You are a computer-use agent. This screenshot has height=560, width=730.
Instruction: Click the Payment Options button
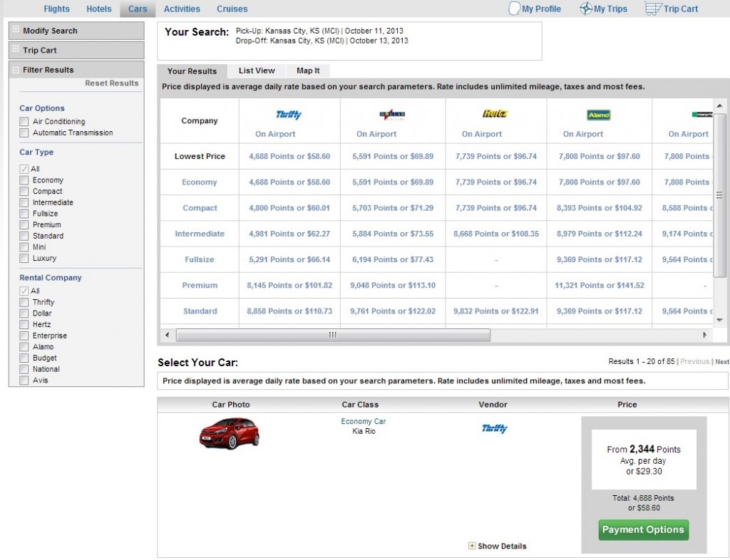coord(643,530)
